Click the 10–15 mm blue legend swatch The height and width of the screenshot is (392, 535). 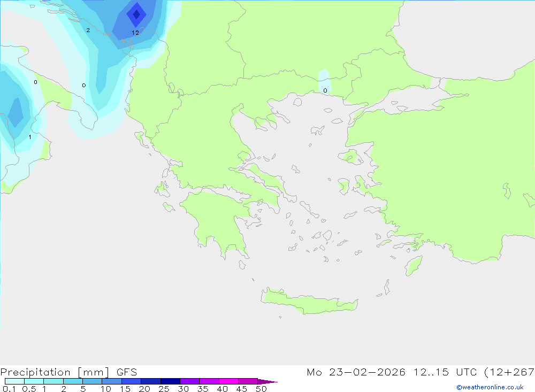tap(112, 381)
